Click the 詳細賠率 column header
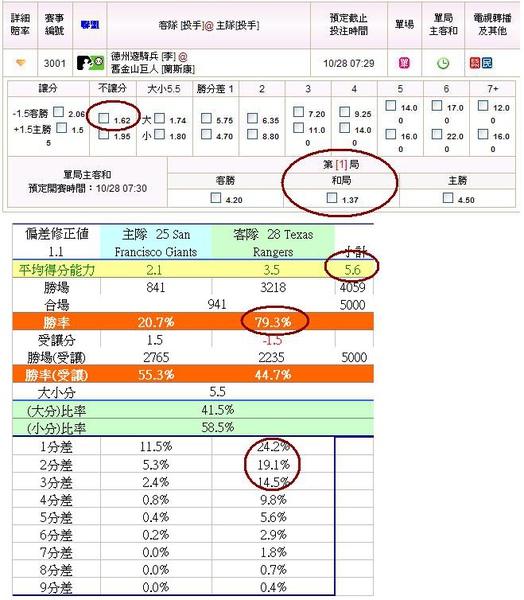This screenshot has height=600, width=524. [x=20, y=24]
